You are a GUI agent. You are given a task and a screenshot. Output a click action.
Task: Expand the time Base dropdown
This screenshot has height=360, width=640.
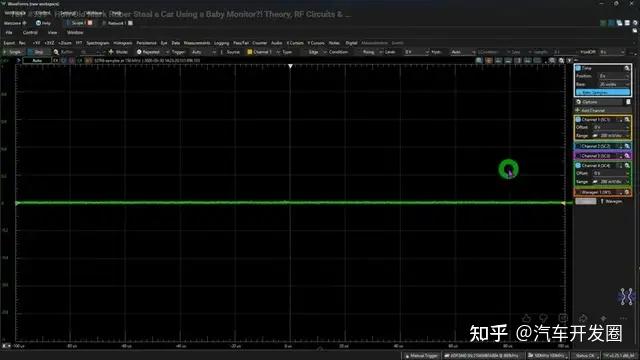[614, 84]
